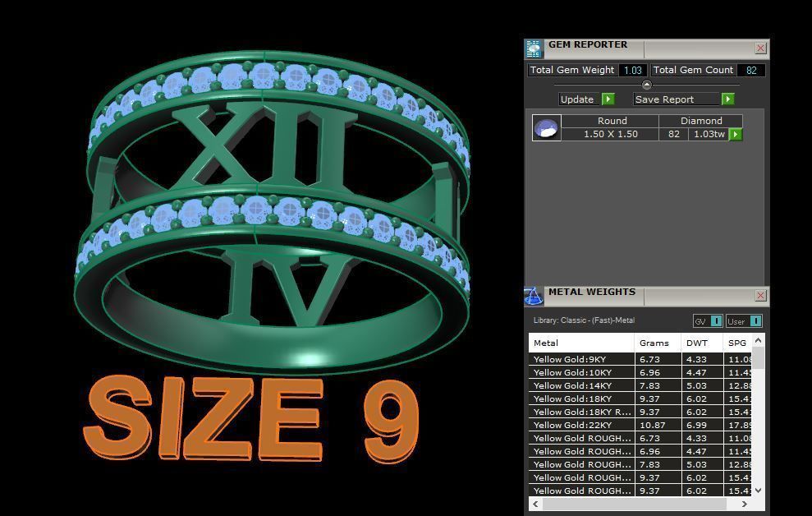Select the Yellow Gold:9KY row
This screenshot has height=516, width=812.
(x=640, y=359)
